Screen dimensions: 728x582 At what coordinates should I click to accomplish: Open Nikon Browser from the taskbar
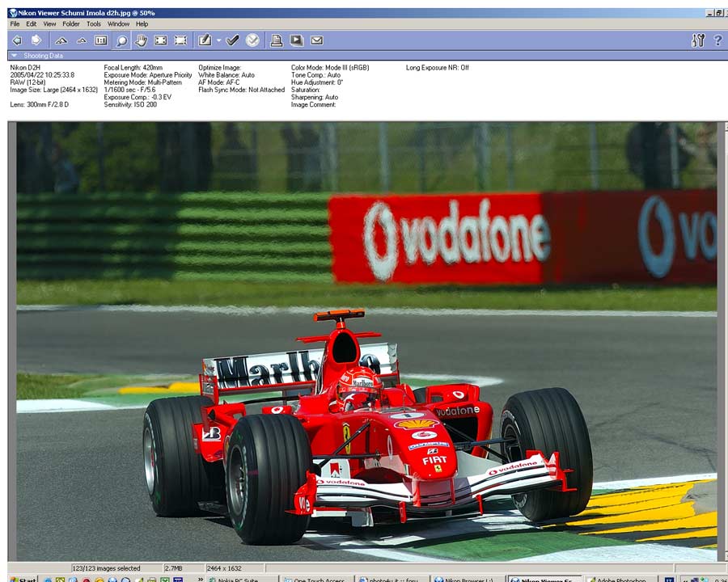tap(469, 579)
